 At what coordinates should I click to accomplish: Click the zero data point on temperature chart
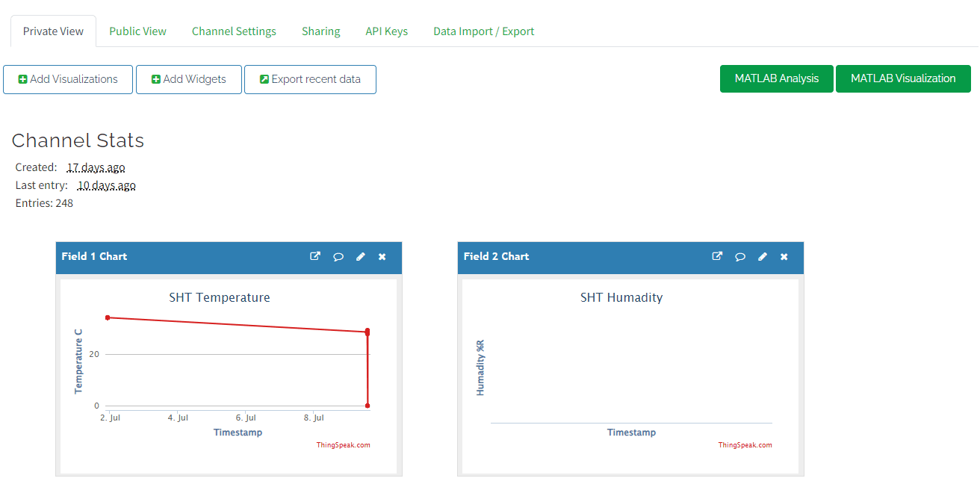tap(367, 406)
